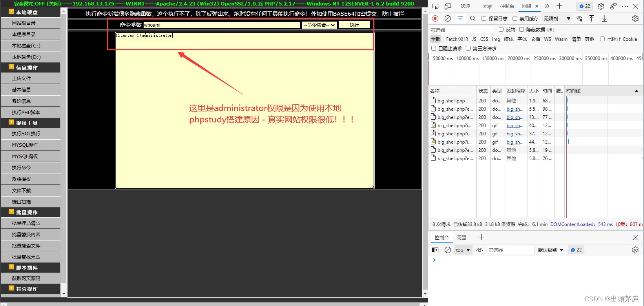Select the CSS filter type
This screenshot has width=644, height=306.
(484, 39)
